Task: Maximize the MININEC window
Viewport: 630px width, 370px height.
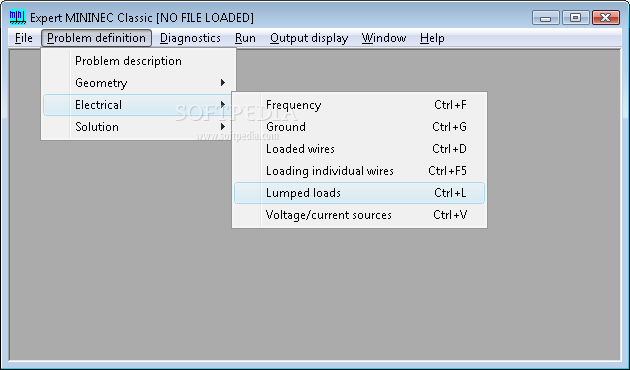Action: click(575, 18)
